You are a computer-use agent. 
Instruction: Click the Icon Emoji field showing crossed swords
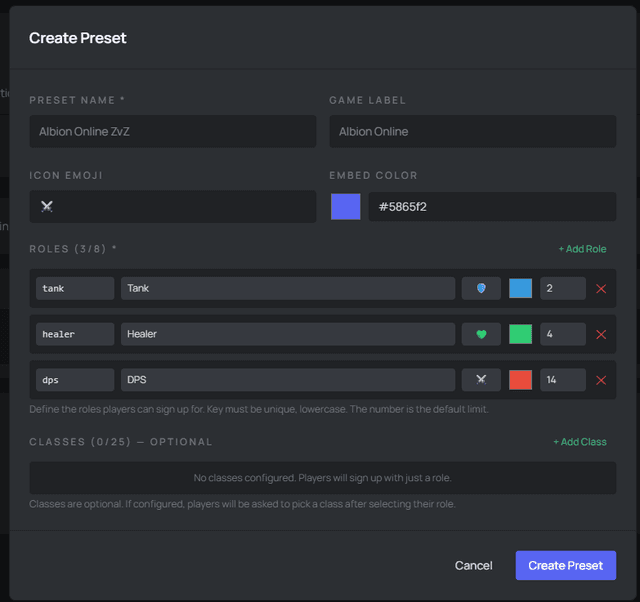pyautogui.click(x=173, y=207)
